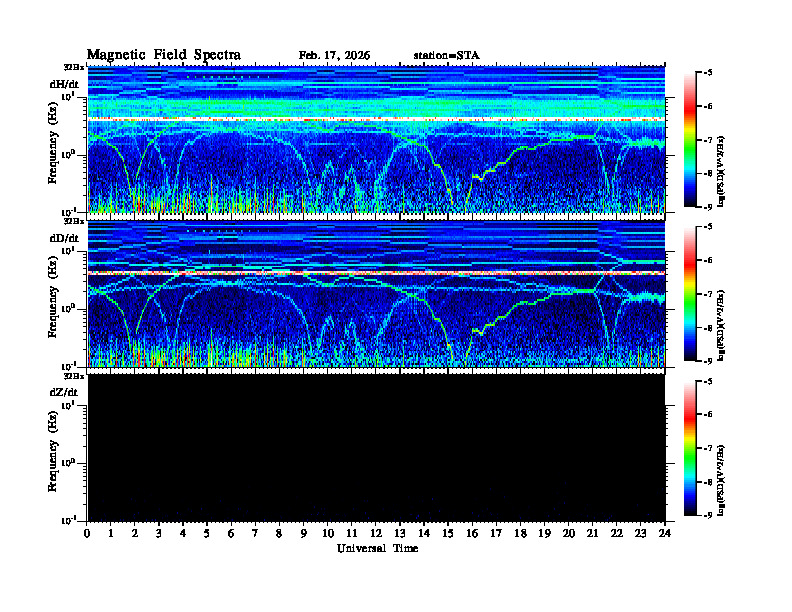Viewport: 792px width, 612px height.
Task: Click hour 24 on the Universal Time axis
Action: [665, 533]
